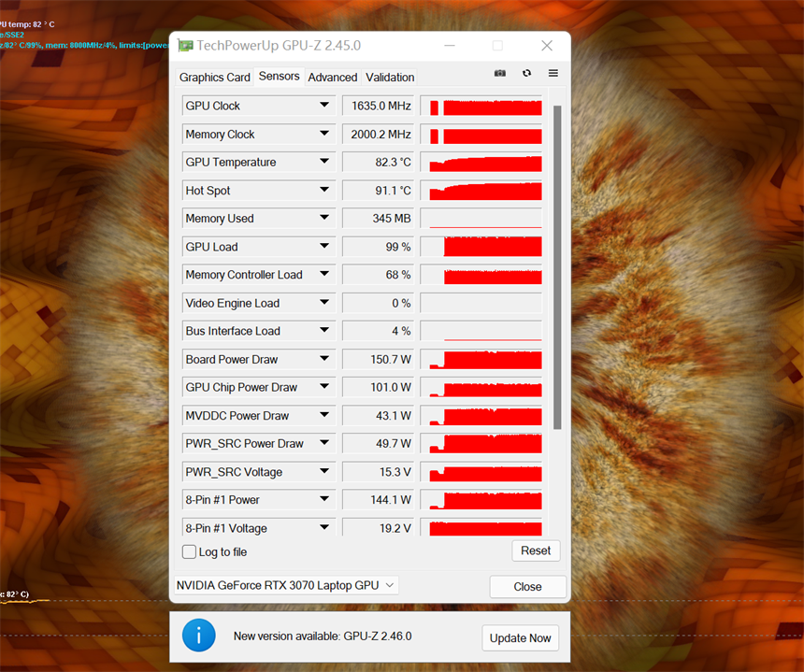Image resolution: width=804 pixels, height=672 pixels.
Task: Click the GPU Temperature history graph
Action: 481,162
